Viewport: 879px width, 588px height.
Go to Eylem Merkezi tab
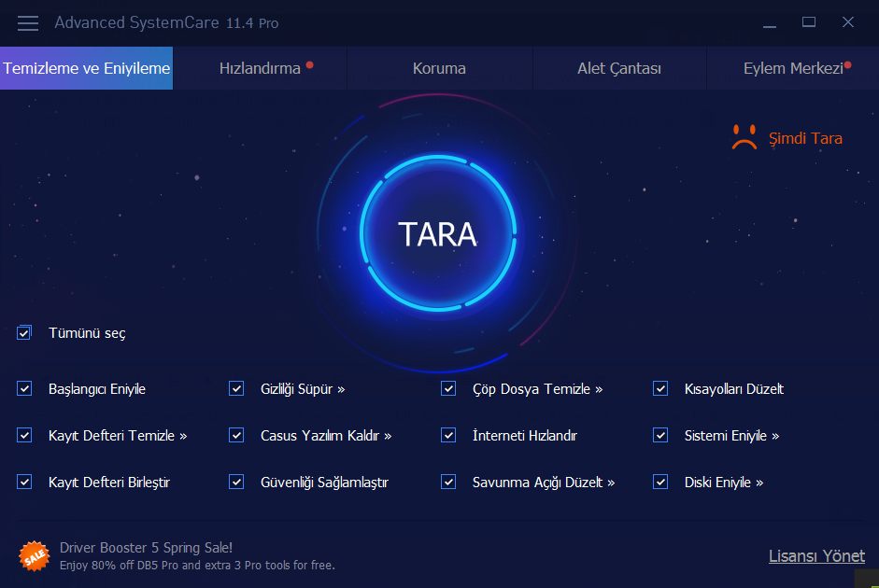click(x=793, y=68)
